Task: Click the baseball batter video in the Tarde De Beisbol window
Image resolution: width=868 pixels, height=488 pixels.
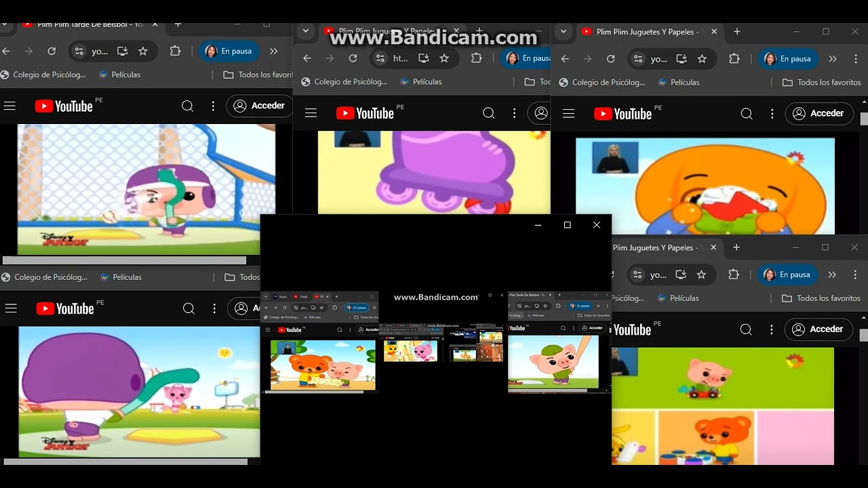Action: 146,189
